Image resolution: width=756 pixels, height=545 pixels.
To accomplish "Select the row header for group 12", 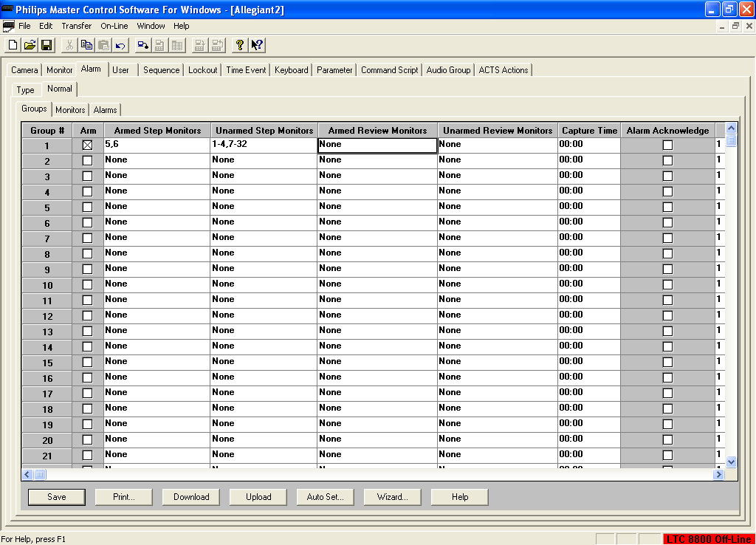I will (x=47, y=316).
